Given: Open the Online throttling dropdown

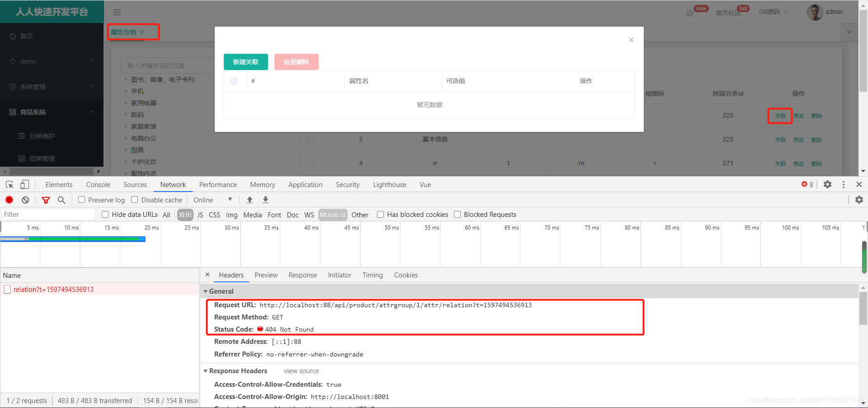Looking at the screenshot, I should tap(212, 200).
